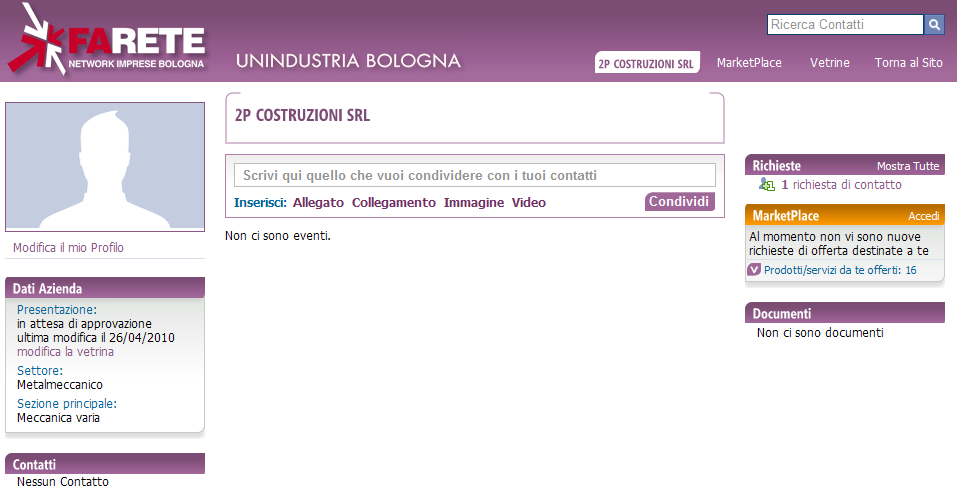
Task: Insert an Immagine
Action: (474, 203)
